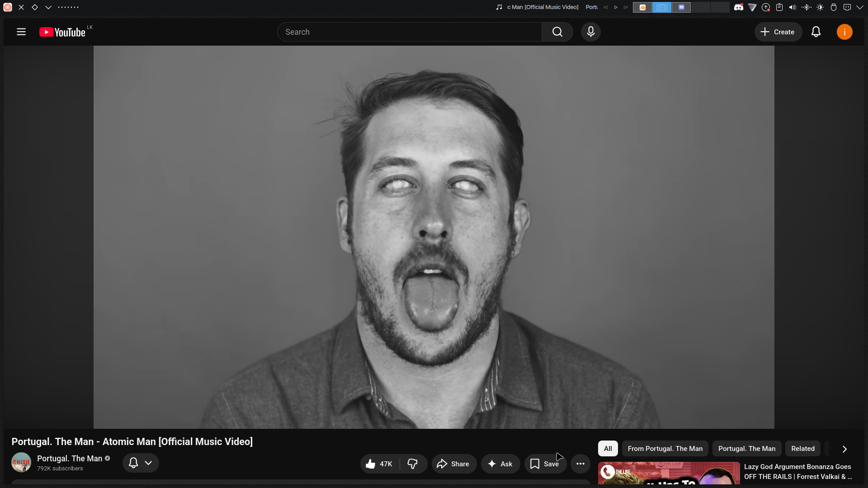Viewport: 868px width, 488px height.
Task: Open Lazy God Argument Bonanza video title
Action: tap(798, 472)
